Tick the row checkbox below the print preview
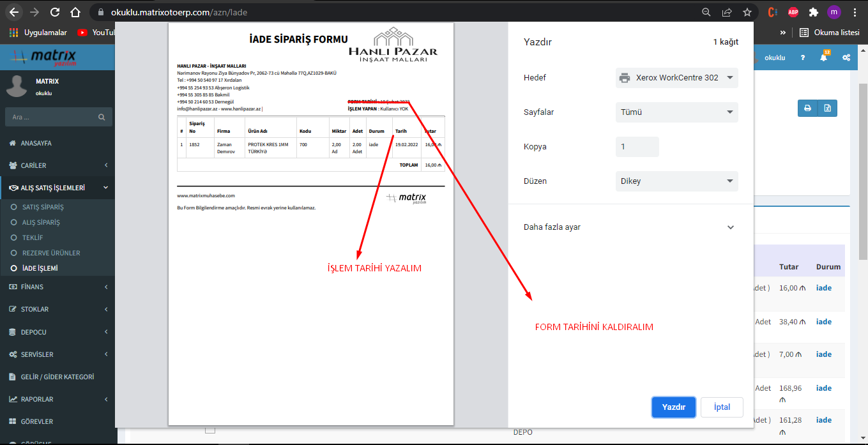Viewport: 868px width, 445px height. (210, 430)
